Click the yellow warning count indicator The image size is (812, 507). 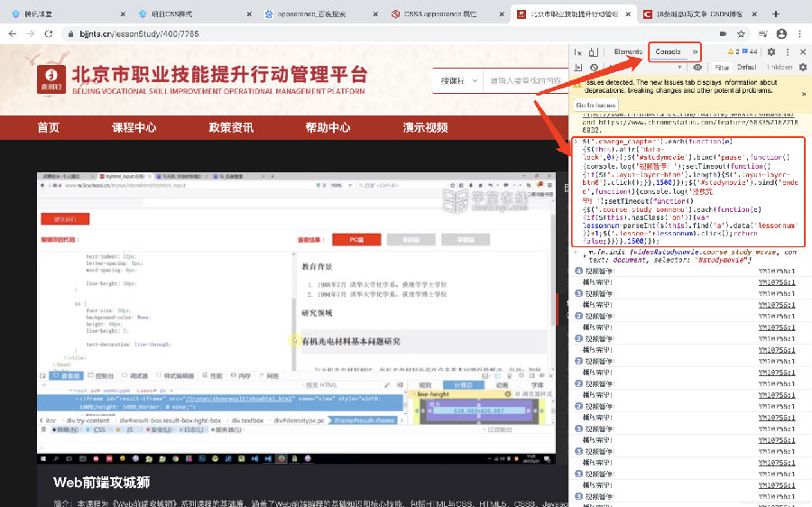pos(734,51)
